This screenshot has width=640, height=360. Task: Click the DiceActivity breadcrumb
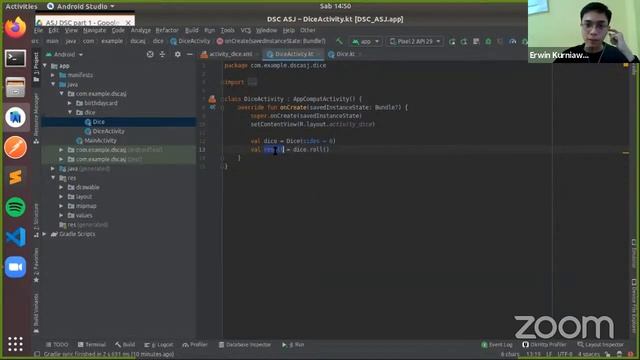click(x=190, y=41)
